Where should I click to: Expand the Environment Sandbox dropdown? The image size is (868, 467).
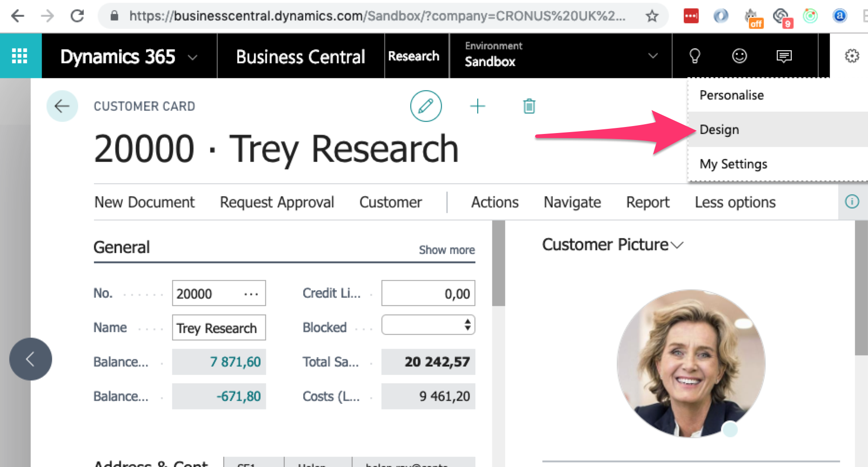click(653, 56)
